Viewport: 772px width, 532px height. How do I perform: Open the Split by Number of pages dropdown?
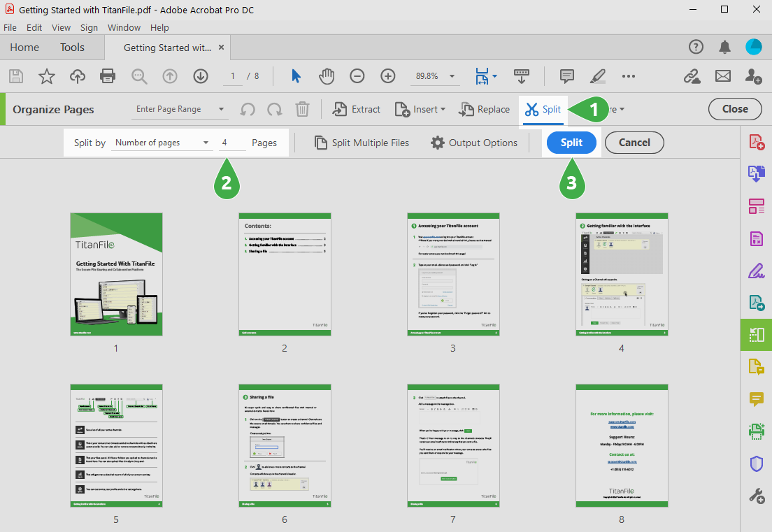pyautogui.click(x=162, y=143)
